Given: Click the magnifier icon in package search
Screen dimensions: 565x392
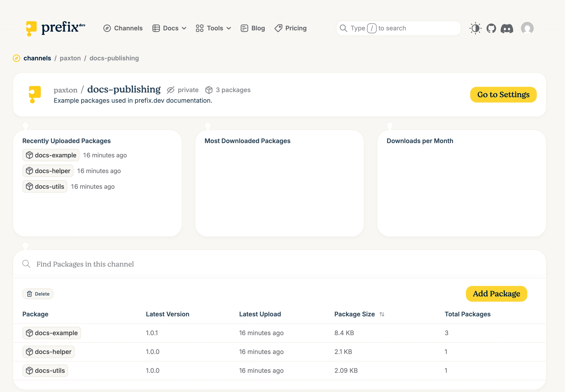Looking at the screenshot, I should (26, 264).
